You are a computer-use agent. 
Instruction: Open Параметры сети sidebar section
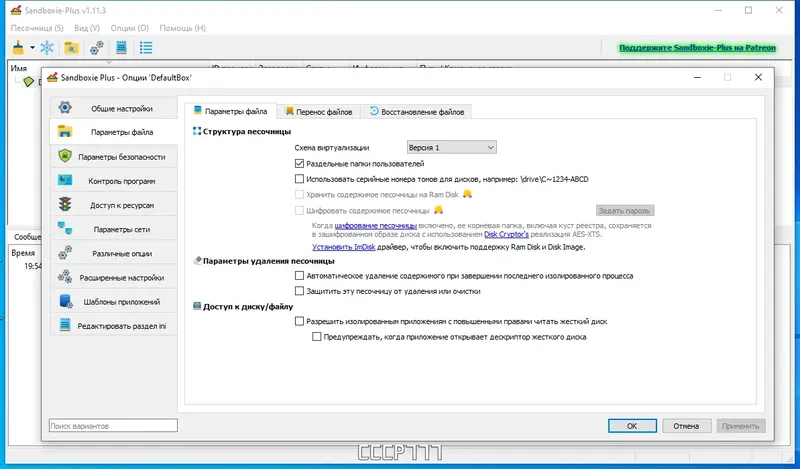pyautogui.click(x=114, y=229)
